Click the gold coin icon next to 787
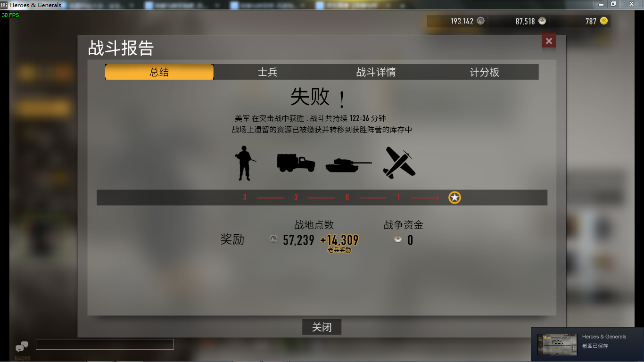The width and height of the screenshot is (644, 362). (x=604, y=21)
